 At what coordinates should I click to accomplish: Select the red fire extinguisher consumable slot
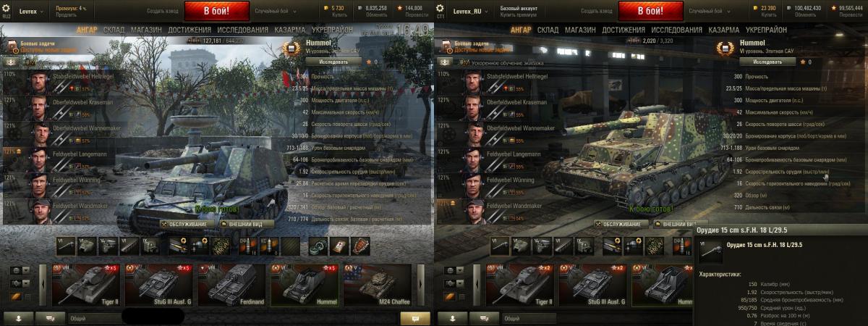click(359, 246)
